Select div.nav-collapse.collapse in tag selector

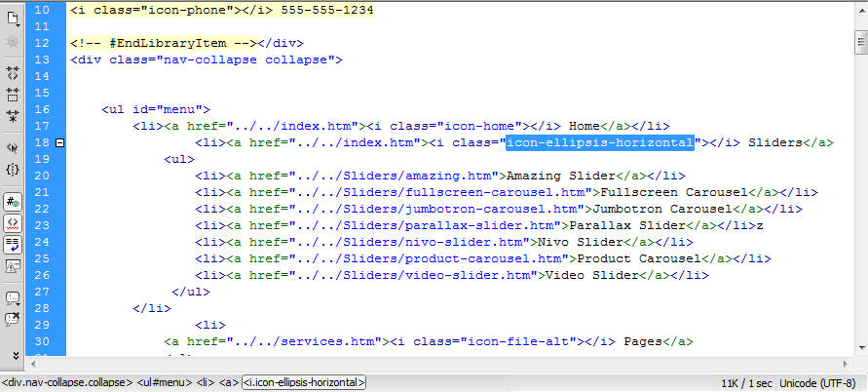[67, 382]
